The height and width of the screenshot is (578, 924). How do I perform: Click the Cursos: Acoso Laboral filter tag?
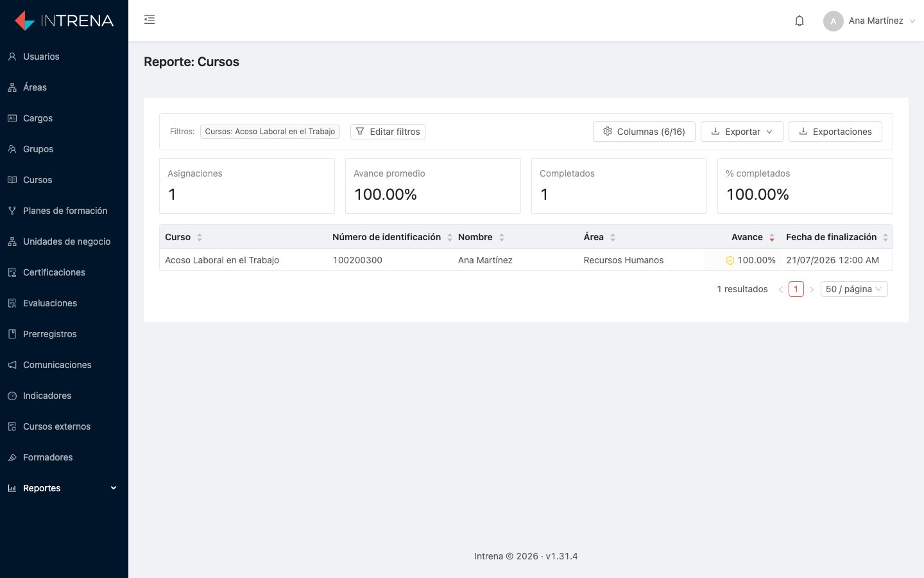click(x=270, y=132)
